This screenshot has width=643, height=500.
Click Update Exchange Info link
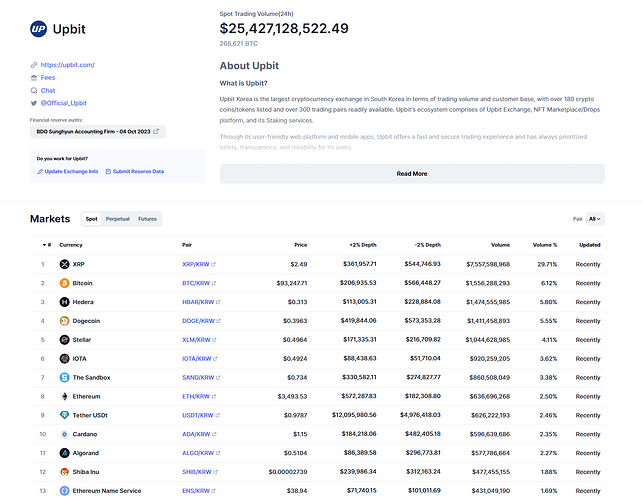pyautogui.click(x=68, y=171)
